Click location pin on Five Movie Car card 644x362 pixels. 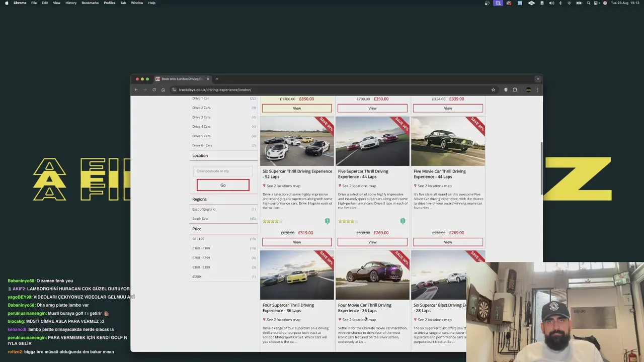pyautogui.click(x=415, y=186)
